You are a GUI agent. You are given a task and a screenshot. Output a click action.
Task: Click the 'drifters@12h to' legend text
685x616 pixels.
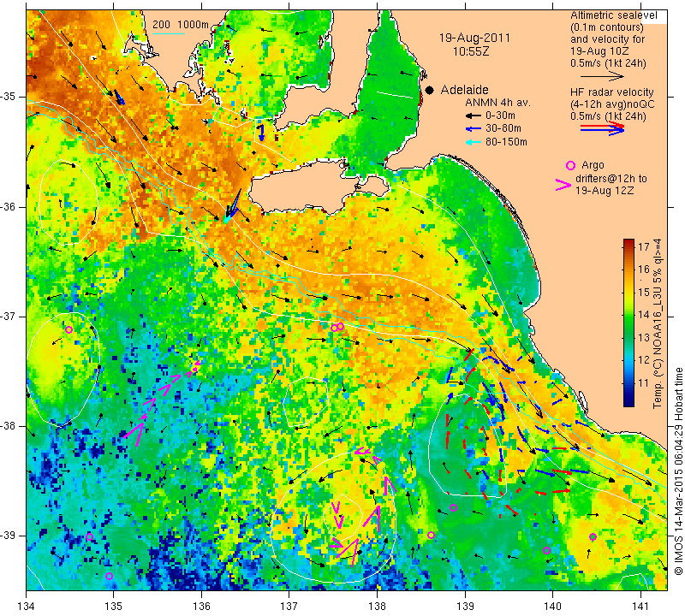(x=611, y=179)
